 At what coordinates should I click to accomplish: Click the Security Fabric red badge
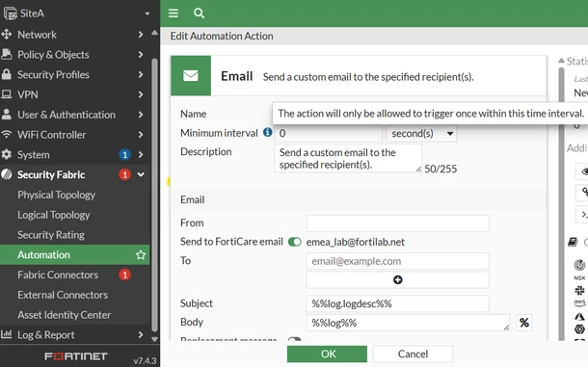[x=125, y=174]
